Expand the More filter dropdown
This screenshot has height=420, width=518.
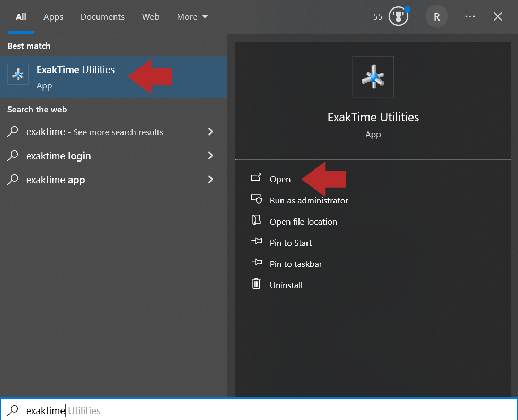pos(192,17)
